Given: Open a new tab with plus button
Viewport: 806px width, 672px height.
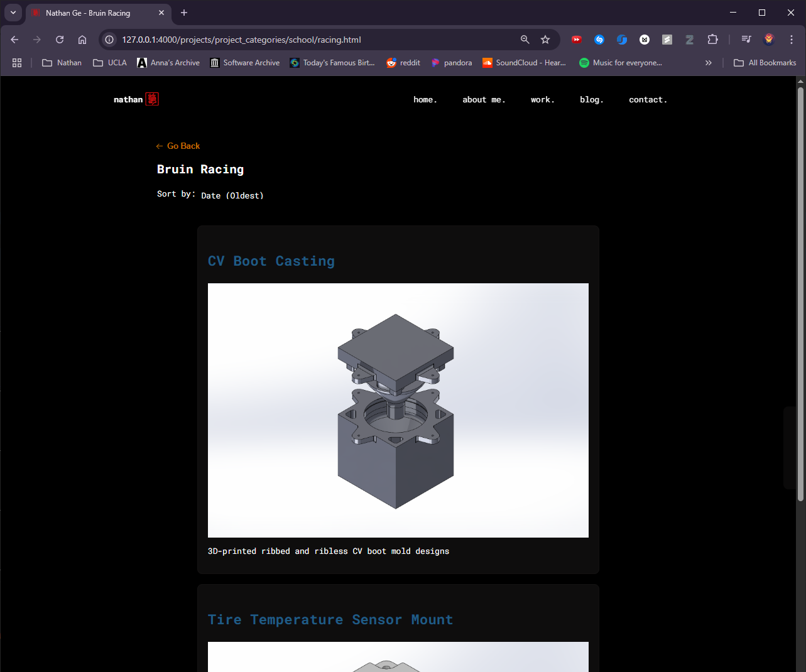Looking at the screenshot, I should click(x=184, y=13).
